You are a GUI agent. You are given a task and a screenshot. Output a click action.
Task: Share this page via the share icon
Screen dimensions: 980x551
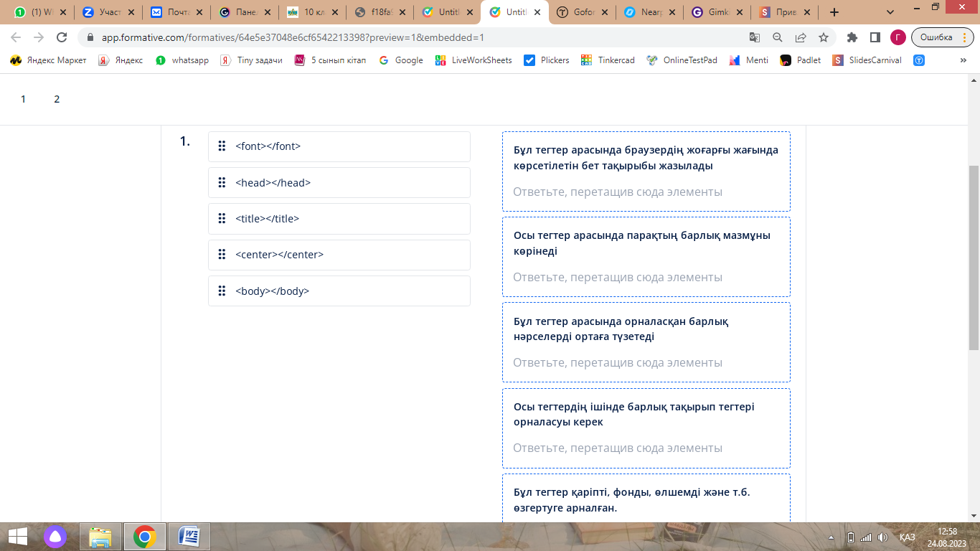click(801, 37)
